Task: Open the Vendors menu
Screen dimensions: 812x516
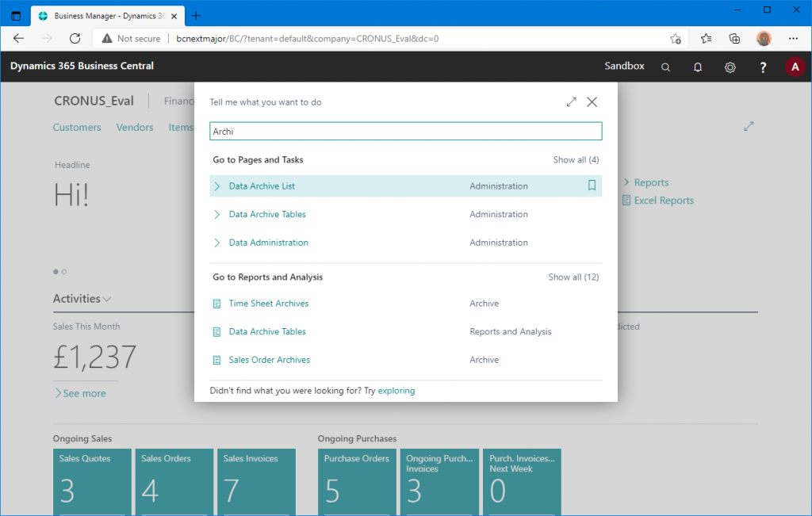Action: pyautogui.click(x=135, y=128)
